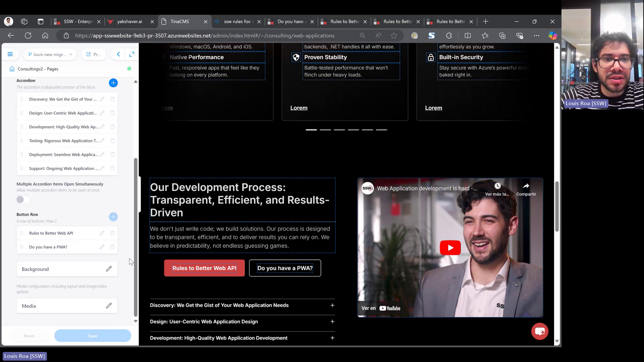The image size is (644, 362).
Task: Switch to ssw rules search tab
Action: [x=237, y=21]
